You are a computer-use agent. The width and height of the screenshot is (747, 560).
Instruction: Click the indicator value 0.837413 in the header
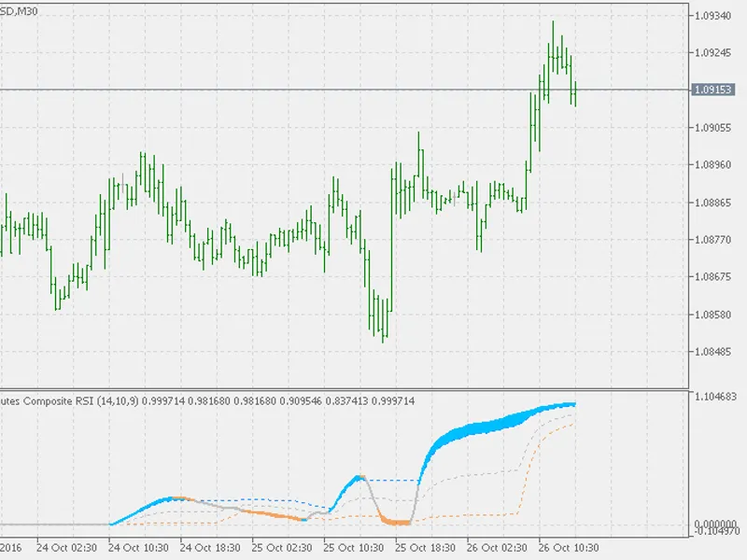(x=346, y=401)
